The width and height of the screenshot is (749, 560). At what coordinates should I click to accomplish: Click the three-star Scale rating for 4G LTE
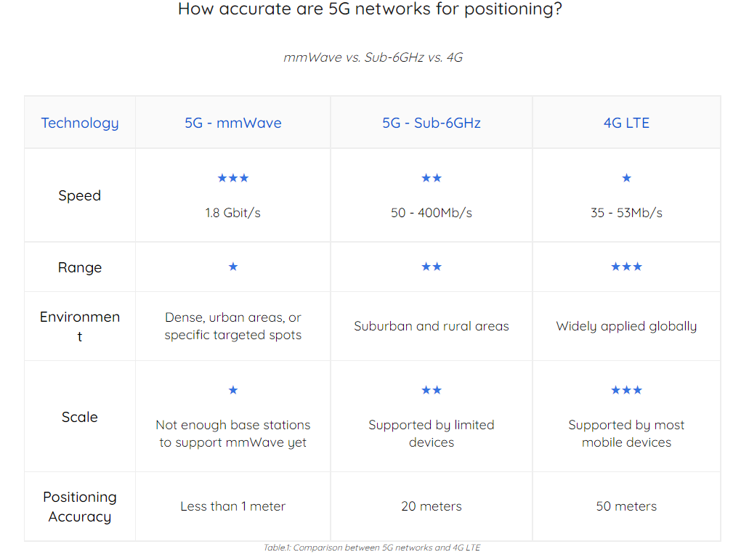626,390
